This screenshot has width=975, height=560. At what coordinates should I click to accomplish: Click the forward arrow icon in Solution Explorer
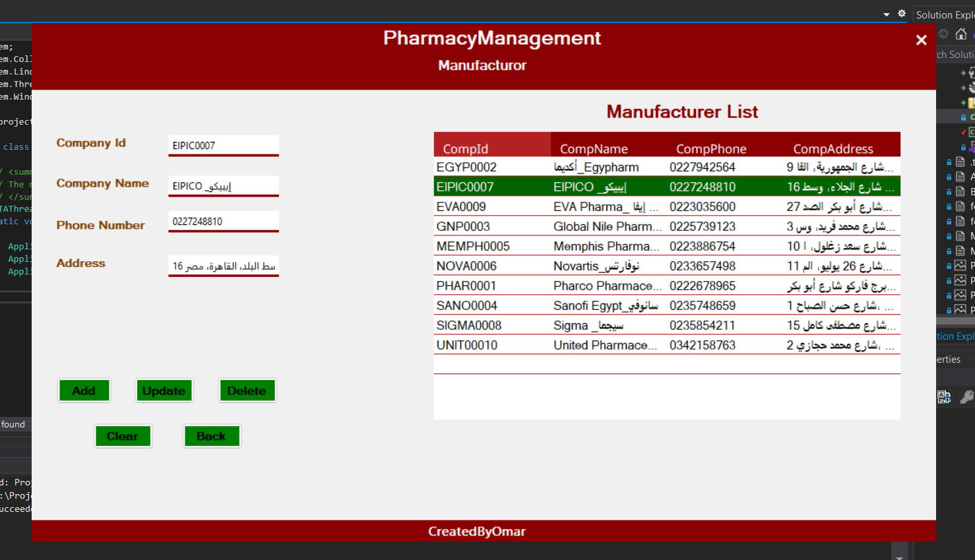coord(943,34)
